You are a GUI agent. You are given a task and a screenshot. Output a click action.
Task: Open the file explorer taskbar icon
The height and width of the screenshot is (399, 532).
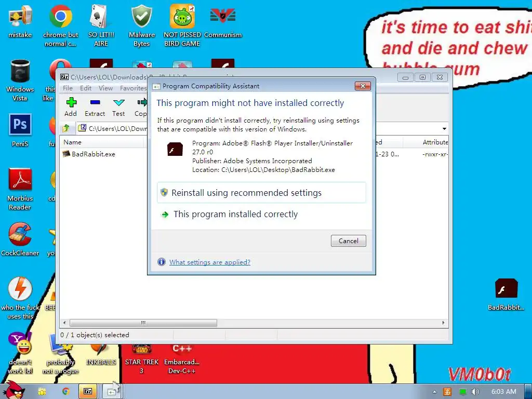point(42,392)
